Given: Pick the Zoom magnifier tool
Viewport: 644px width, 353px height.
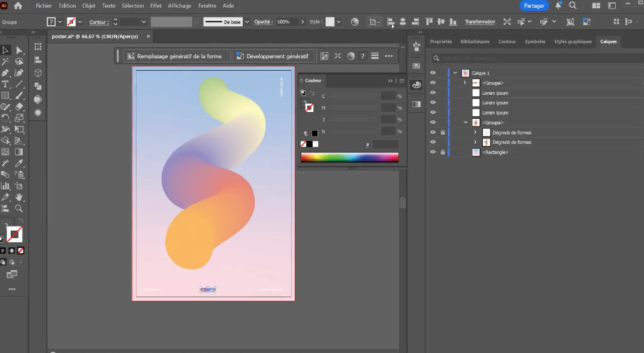Looking at the screenshot, I should (x=19, y=208).
